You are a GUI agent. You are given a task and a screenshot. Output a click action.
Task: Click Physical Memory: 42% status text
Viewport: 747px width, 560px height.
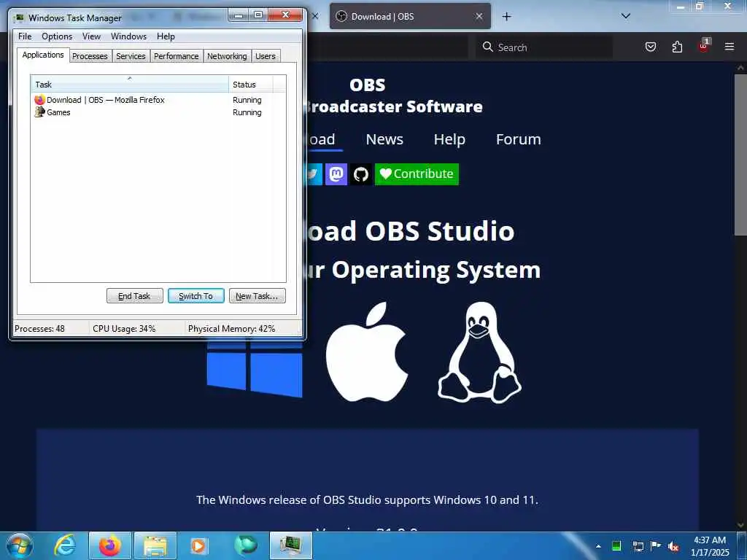click(x=231, y=329)
